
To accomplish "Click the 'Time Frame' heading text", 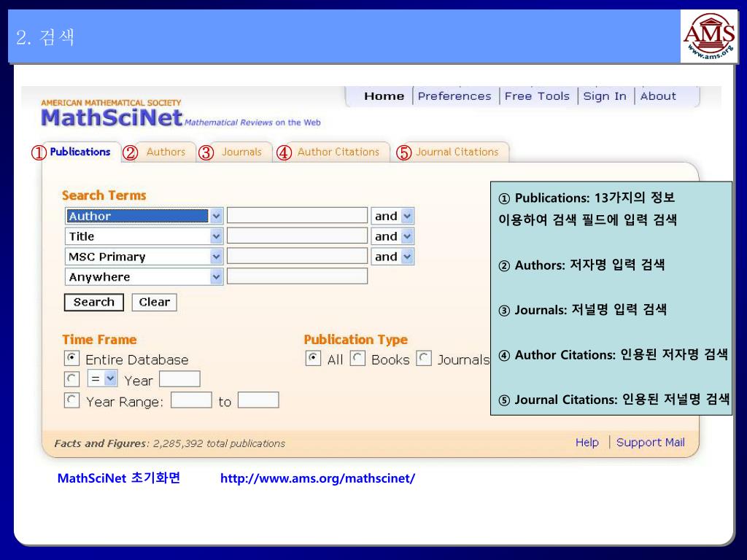I will tap(99, 340).
